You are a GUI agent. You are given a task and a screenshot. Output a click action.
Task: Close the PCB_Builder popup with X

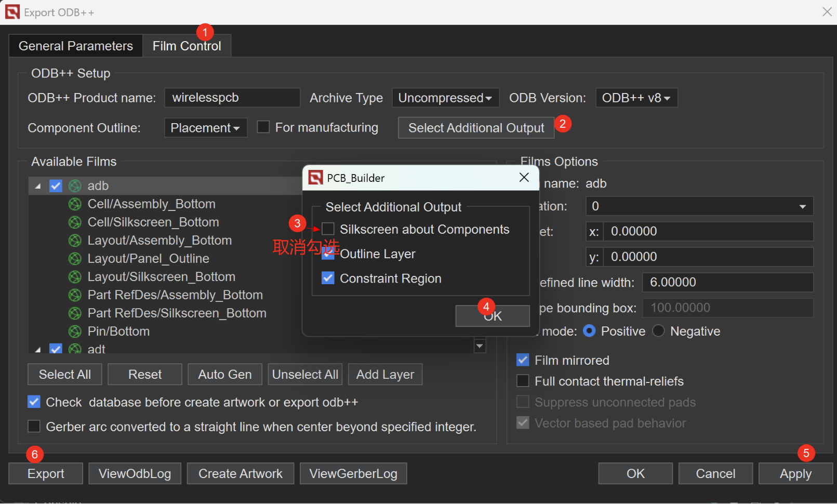click(x=524, y=178)
